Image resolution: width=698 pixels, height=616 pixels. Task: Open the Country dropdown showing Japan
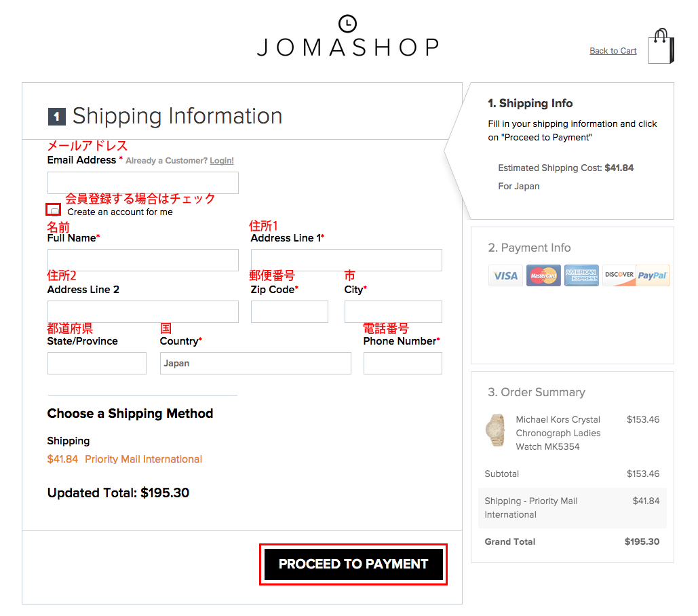tap(256, 363)
